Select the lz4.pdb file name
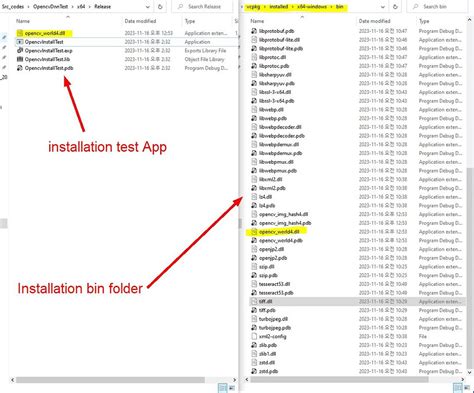Viewport: 474px width, 393px height. click(x=267, y=206)
